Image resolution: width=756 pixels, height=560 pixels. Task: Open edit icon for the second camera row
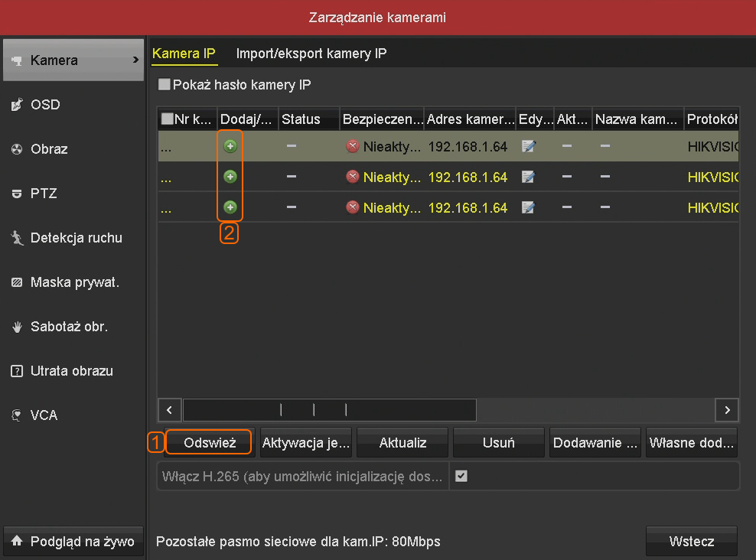[x=529, y=177]
